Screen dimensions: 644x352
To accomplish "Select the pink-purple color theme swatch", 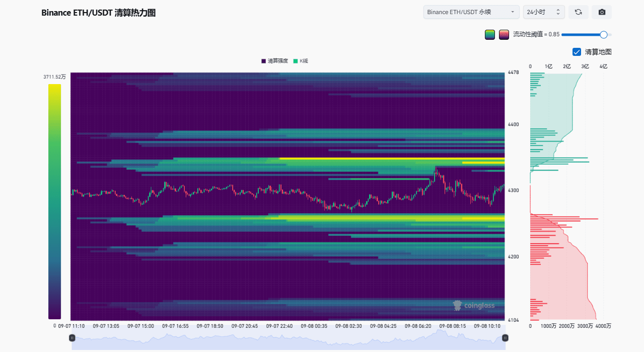I will pyautogui.click(x=504, y=35).
